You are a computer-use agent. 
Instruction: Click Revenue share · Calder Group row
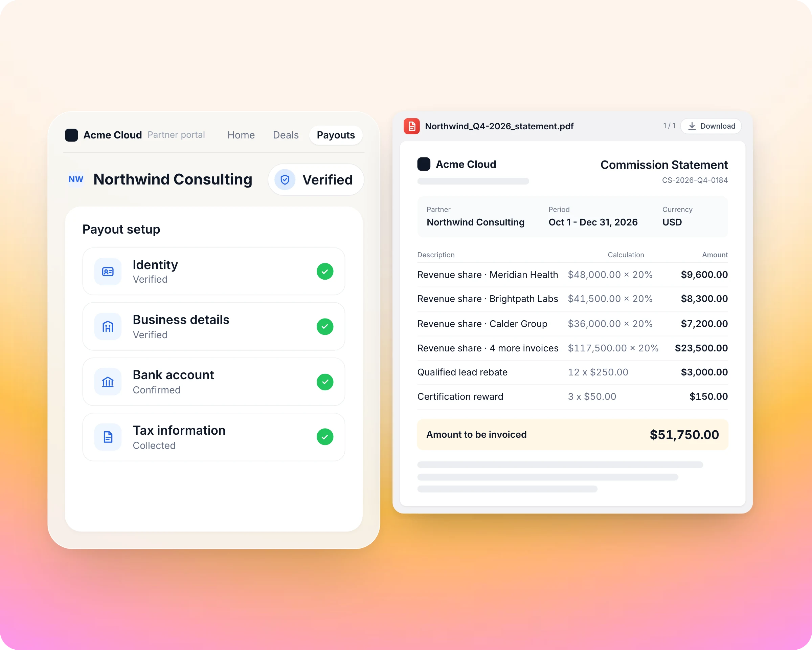coord(572,324)
